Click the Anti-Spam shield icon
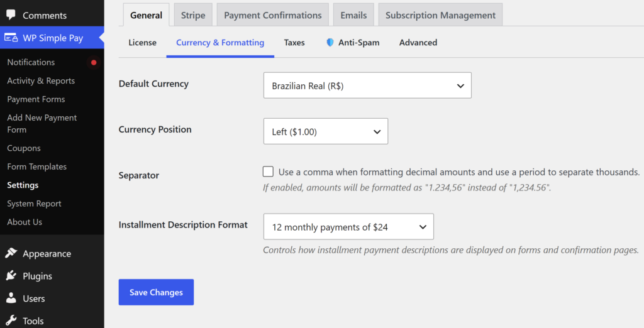Viewport: 644px width, 328px height. pyautogui.click(x=330, y=42)
